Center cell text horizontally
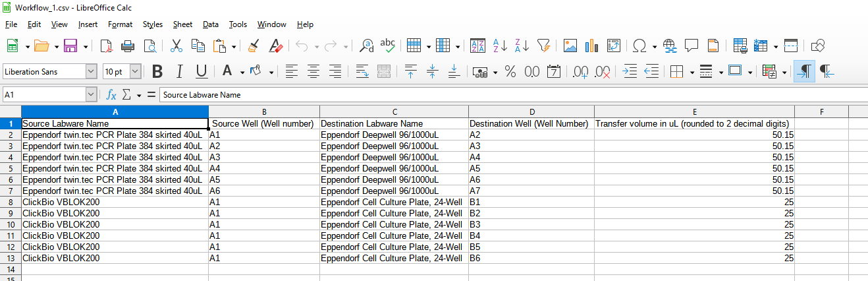 [x=313, y=71]
